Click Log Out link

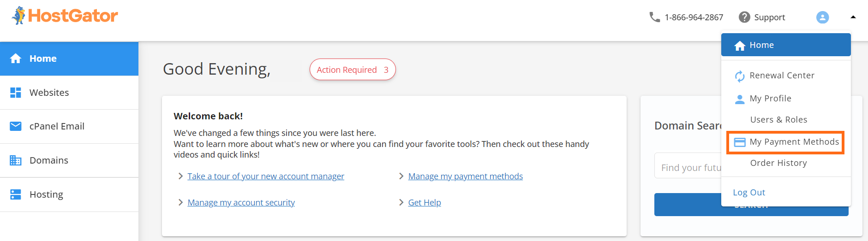(748, 193)
